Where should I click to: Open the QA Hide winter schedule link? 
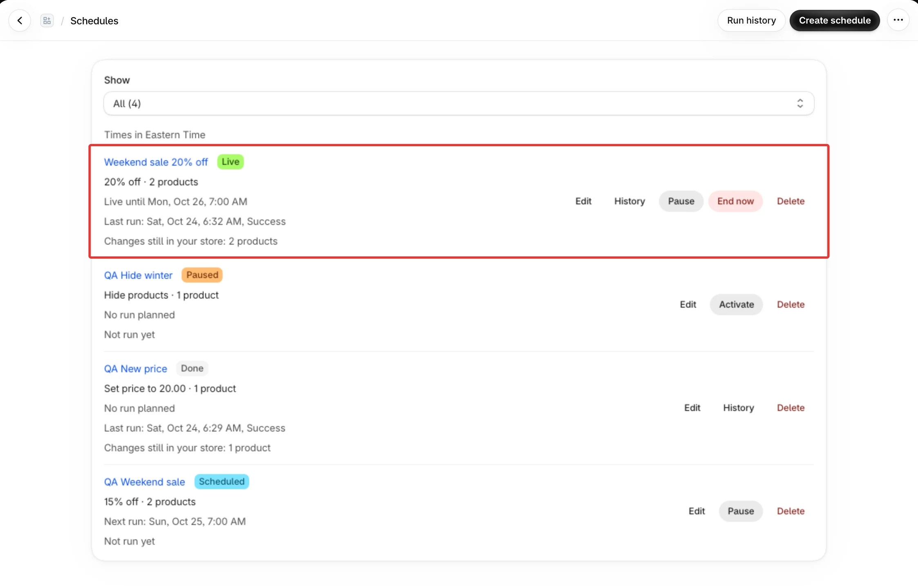pos(138,275)
